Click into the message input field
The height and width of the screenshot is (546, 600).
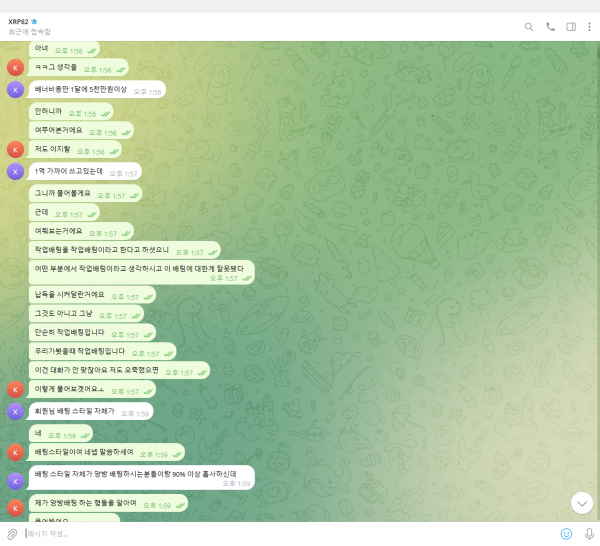click(280, 534)
